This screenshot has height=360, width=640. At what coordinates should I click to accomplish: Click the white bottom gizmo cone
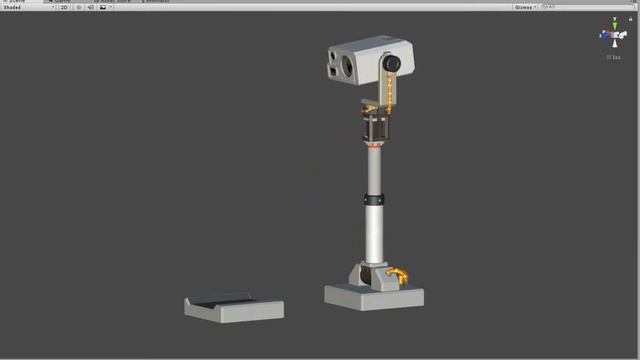click(615, 43)
